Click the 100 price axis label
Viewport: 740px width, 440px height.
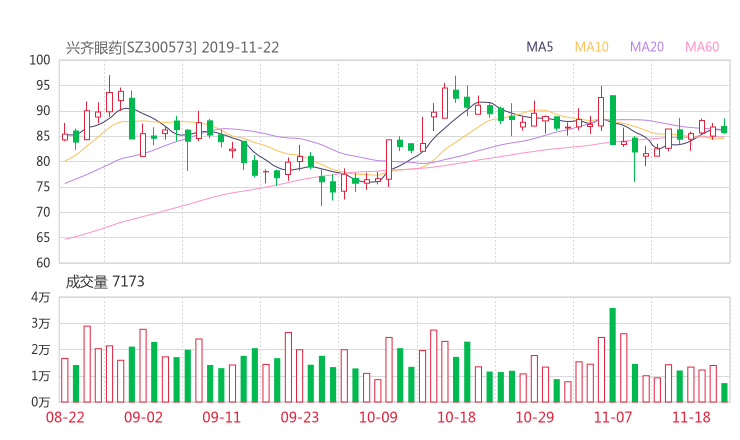[x=40, y=60]
